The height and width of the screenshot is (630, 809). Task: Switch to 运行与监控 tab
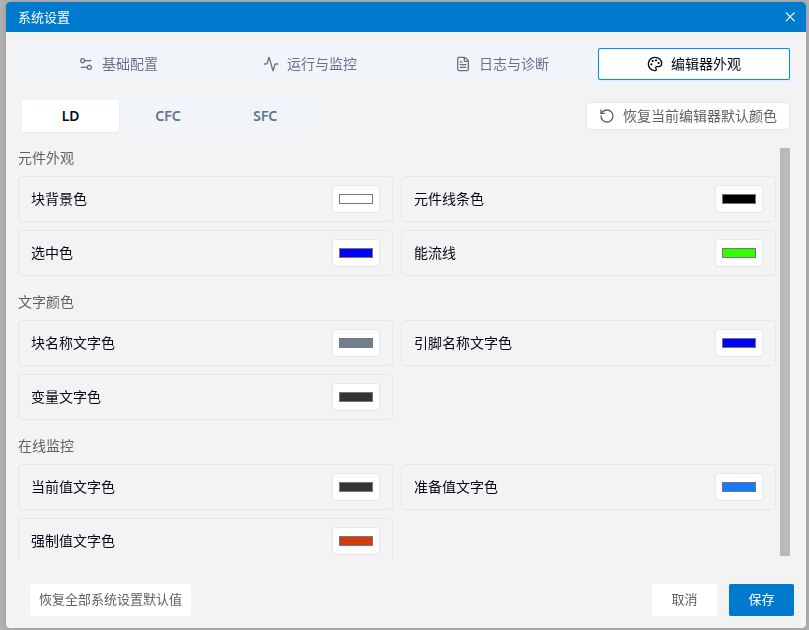311,64
